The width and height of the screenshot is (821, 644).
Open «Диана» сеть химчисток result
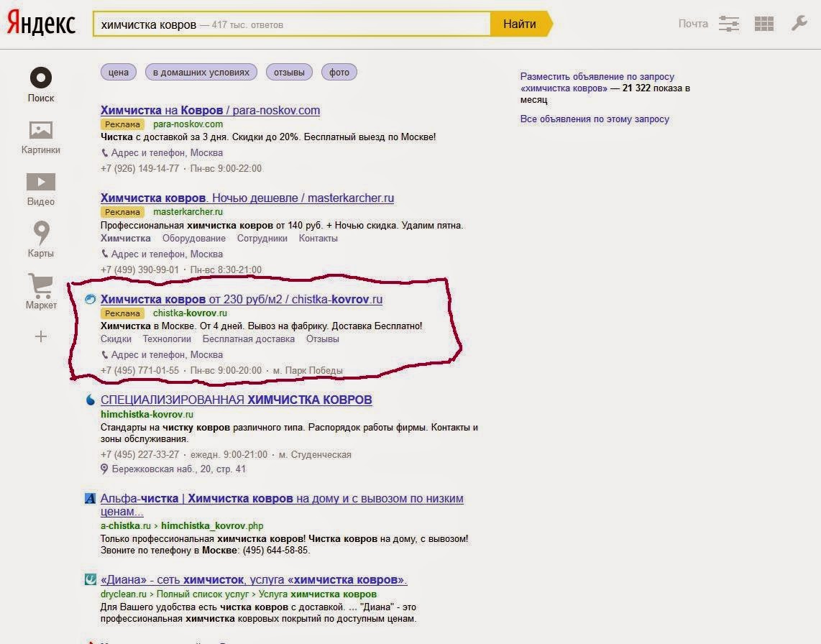[x=254, y=580]
